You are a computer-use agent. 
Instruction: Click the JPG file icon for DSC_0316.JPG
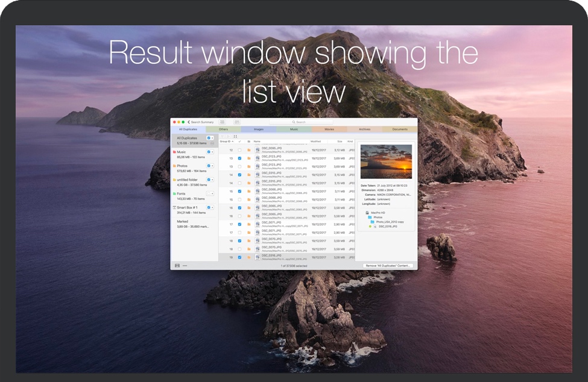[258, 257]
